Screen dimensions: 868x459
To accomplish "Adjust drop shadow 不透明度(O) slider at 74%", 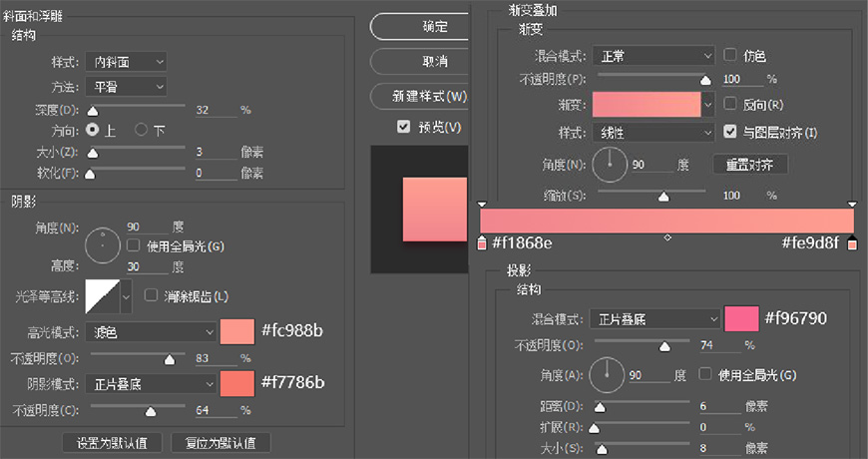I will (x=664, y=347).
